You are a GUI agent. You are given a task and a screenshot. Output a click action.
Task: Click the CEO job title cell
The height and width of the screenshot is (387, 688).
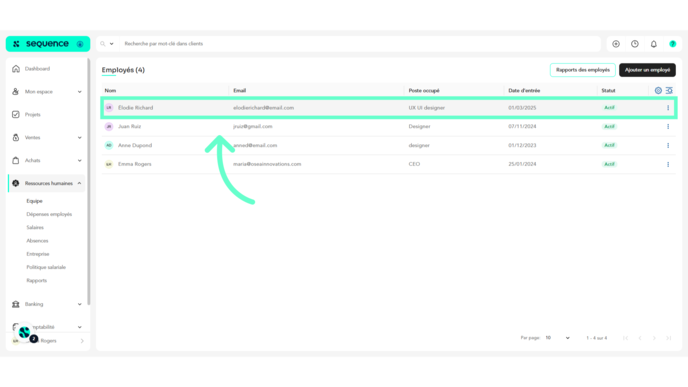414,164
